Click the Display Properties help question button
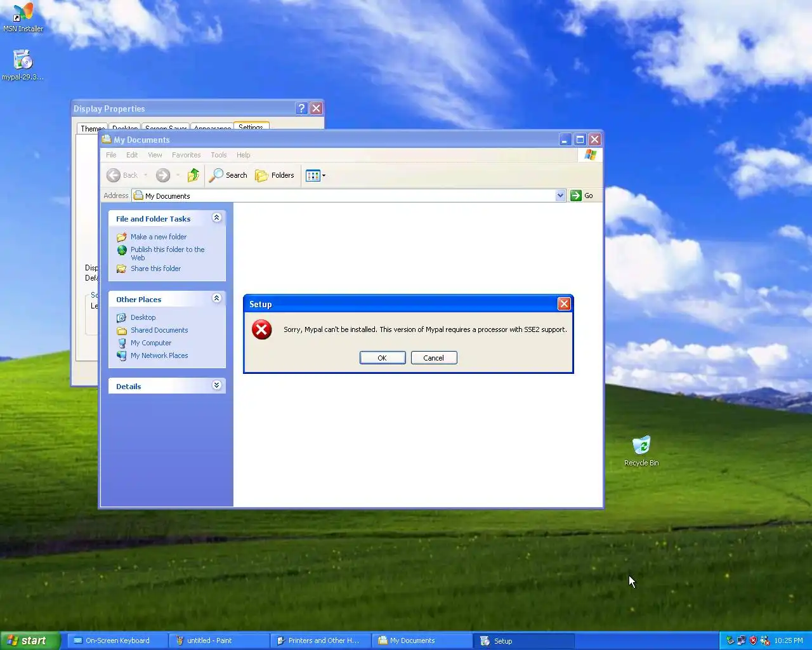Viewport: 812px width, 650px height. pos(302,109)
